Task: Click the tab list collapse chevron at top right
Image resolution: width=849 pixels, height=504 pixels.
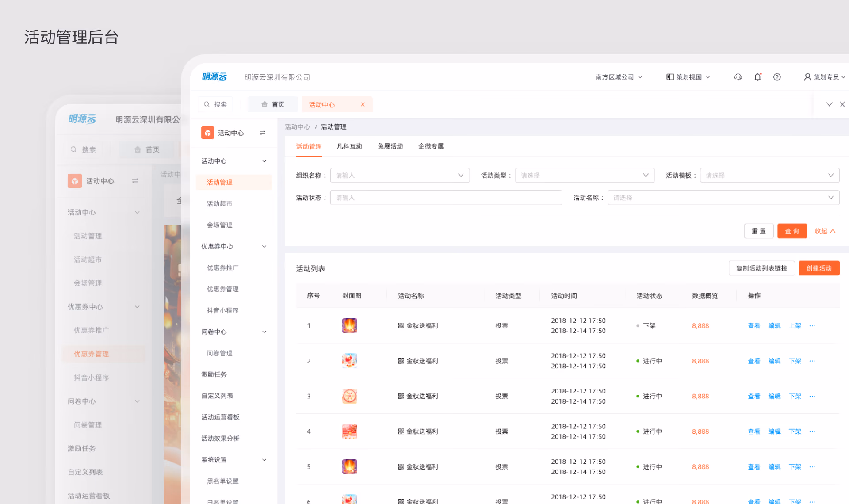Action: [x=830, y=104]
